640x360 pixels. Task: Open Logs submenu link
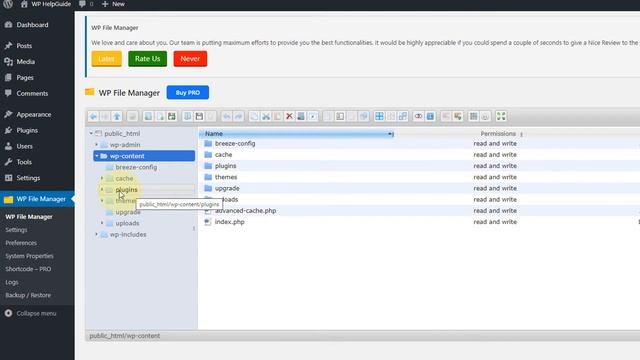click(12, 282)
